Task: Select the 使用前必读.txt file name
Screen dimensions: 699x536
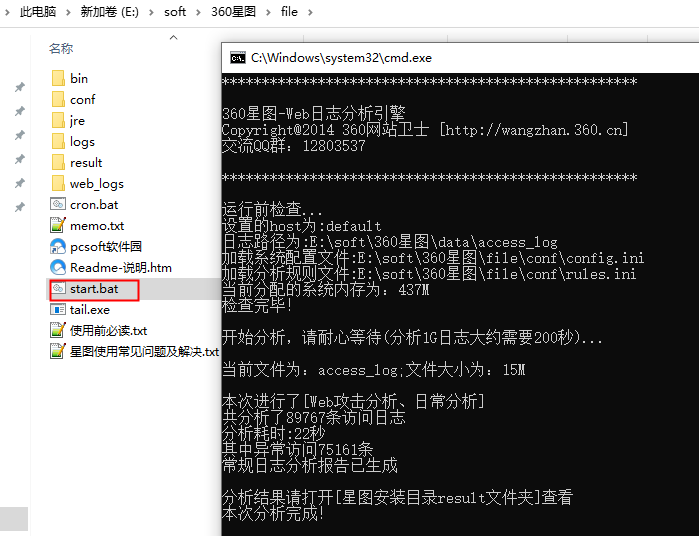Action: click(x=108, y=330)
